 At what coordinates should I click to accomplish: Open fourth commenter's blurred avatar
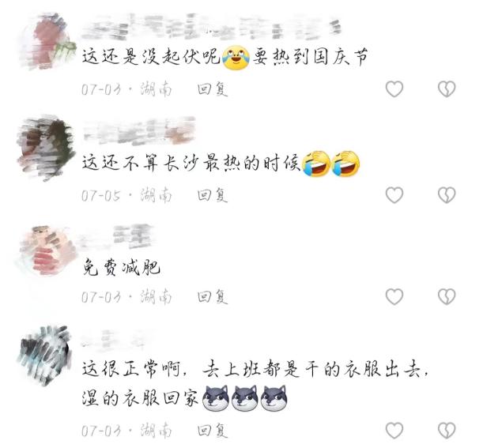46,355
